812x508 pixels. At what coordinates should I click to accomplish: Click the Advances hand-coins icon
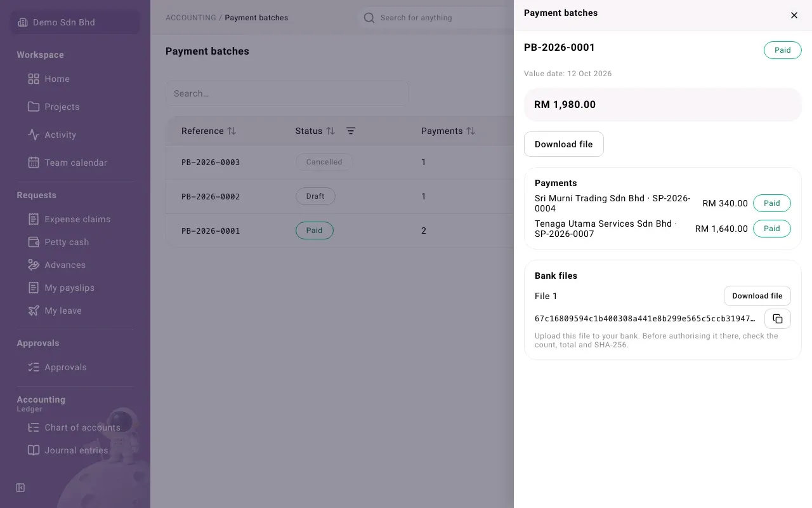click(x=34, y=265)
